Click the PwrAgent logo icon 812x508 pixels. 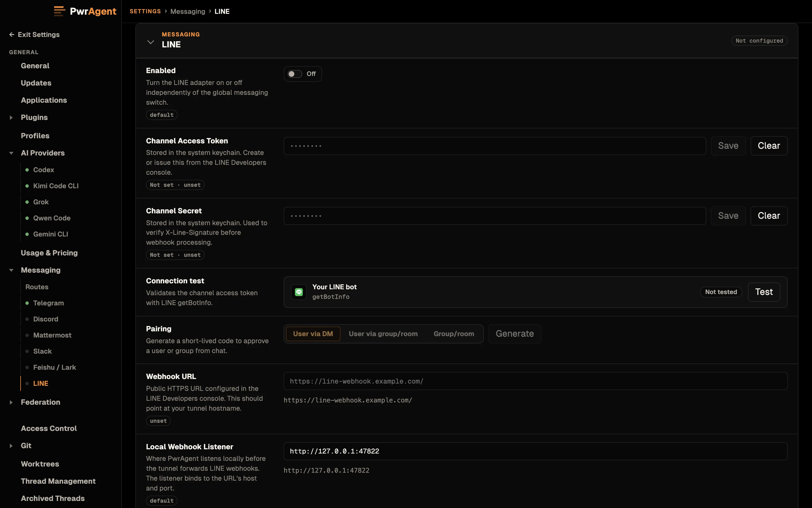pos(59,11)
